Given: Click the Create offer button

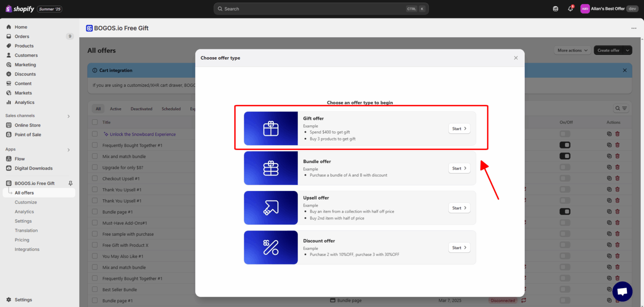Looking at the screenshot, I should 608,50.
